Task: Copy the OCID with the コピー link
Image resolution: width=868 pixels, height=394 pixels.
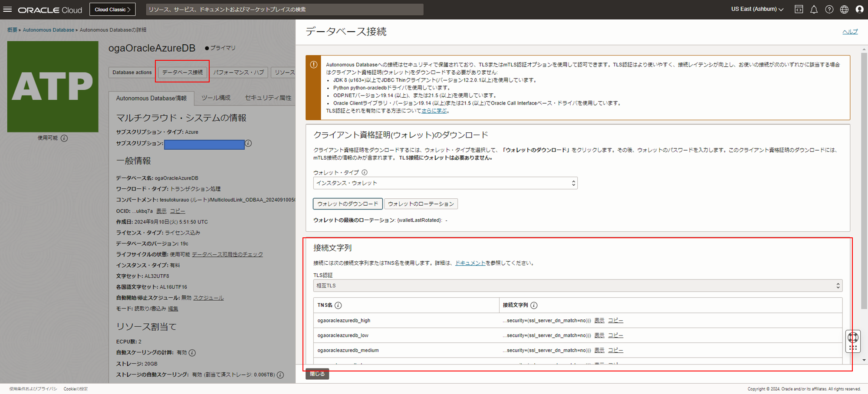Action: (x=178, y=211)
